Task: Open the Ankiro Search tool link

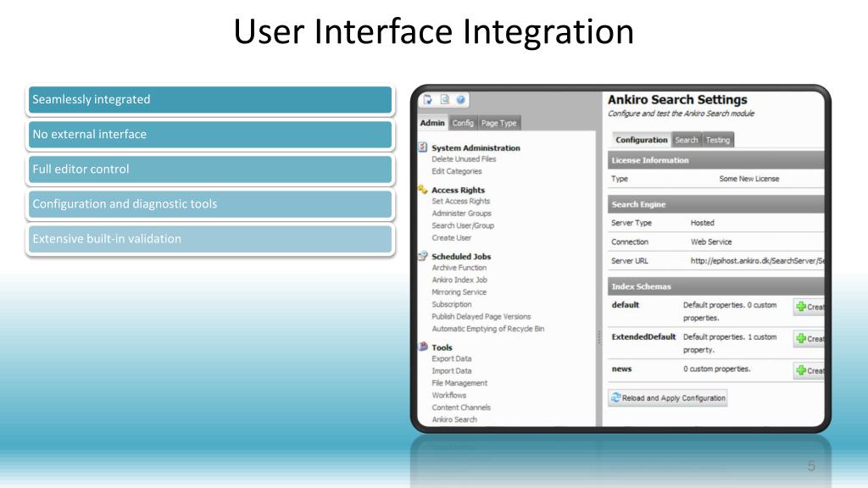Action: click(x=454, y=419)
